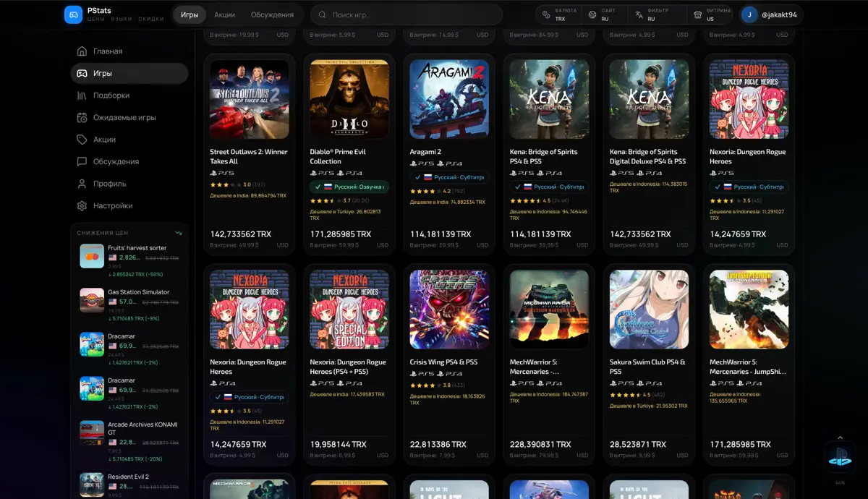Open the Aragami 2 cover image
Image resolution: width=868 pixels, height=499 pixels.
pyautogui.click(x=449, y=99)
